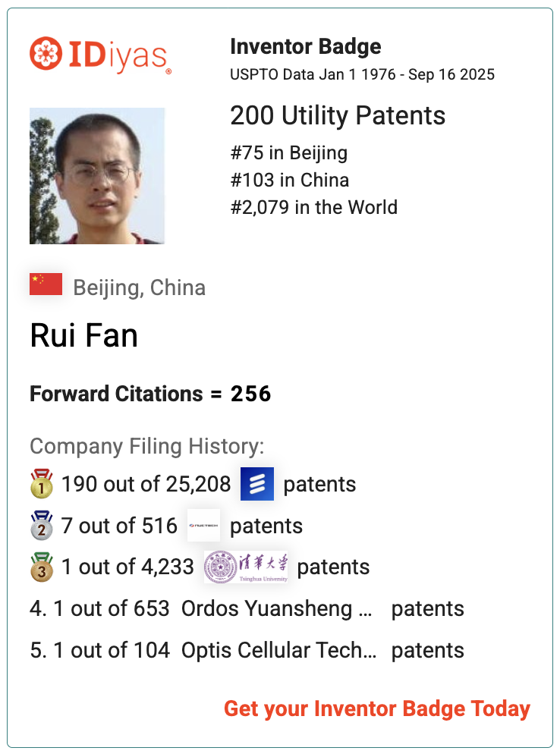The image size is (560, 754).
Task: Open Get your Inventor Badge Today link
Action: point(377,708)
